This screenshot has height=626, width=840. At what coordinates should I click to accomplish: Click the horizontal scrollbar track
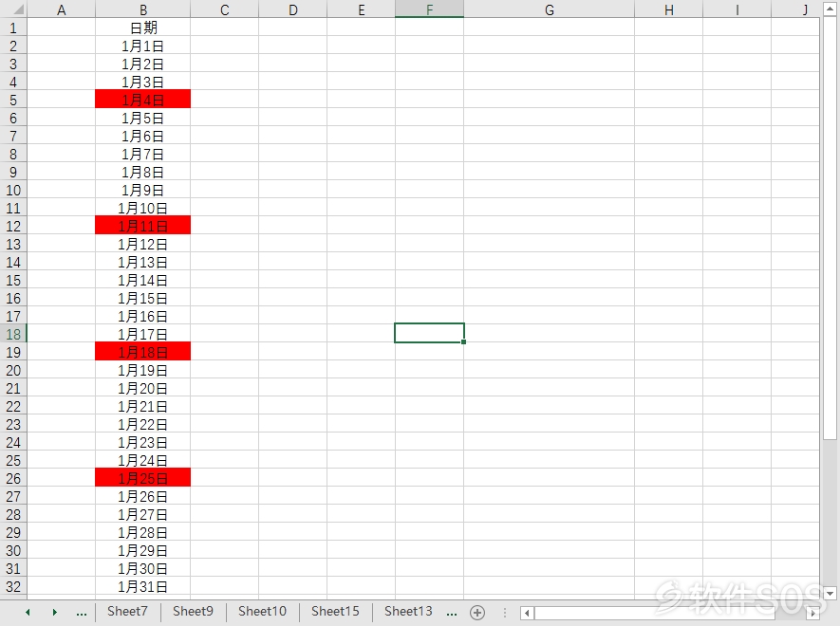click(670, 613)
